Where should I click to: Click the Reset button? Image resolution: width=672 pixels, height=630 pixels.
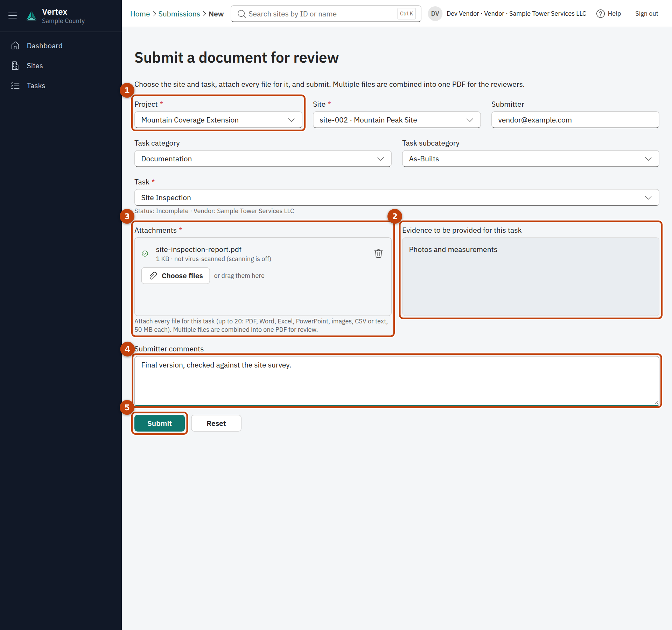(x=216, y=423)
